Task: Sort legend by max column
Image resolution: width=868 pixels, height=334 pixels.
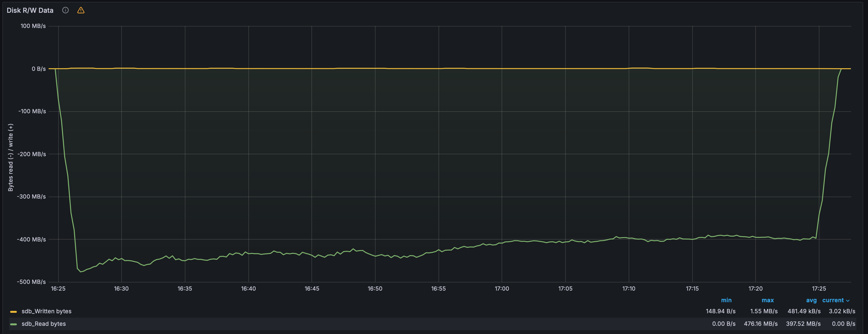Action: [x=768, y=300]
